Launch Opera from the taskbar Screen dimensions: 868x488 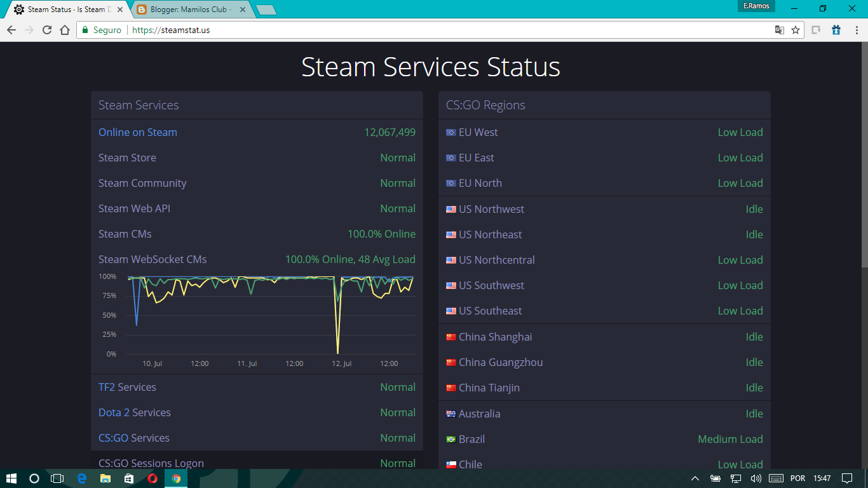pyautogui.click(x=152, y=478)
